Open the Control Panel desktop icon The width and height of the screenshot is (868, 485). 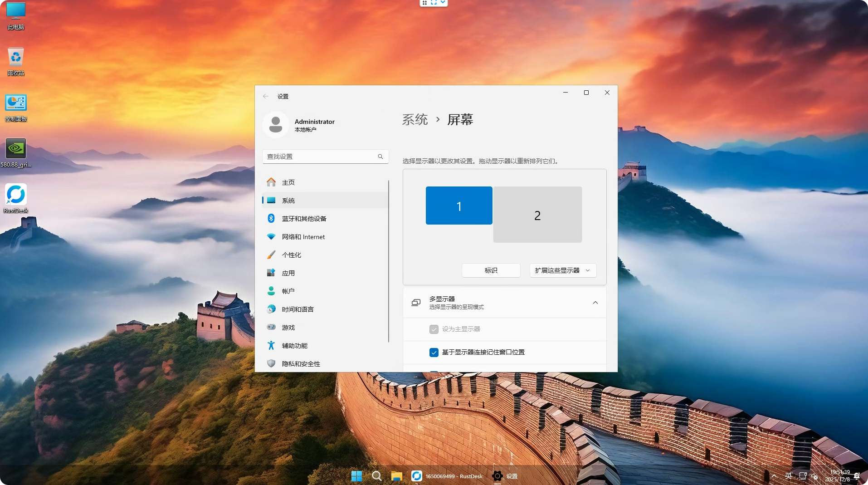tap(16, 104)
